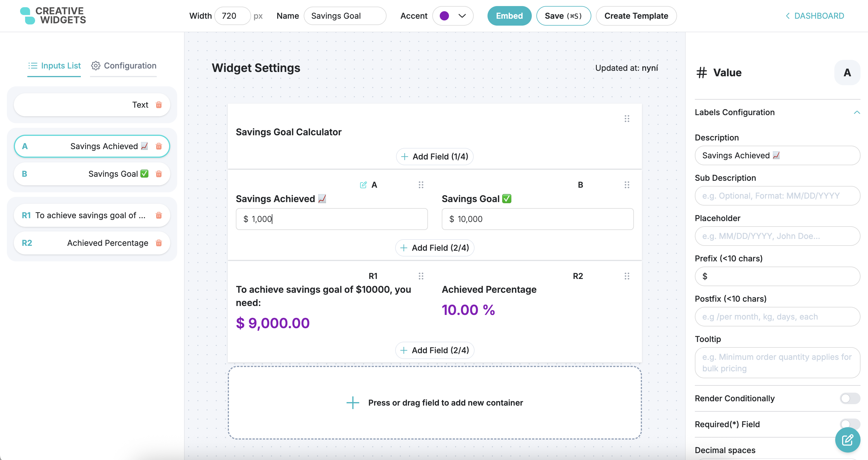
Task: Open the floating edit button at bottom right
Action: [848, 440]
